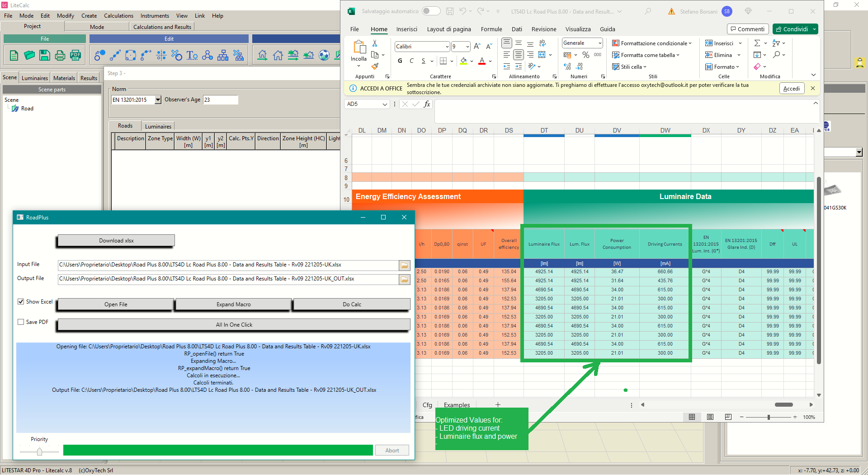Click Expand Macro button

(233, 304)
